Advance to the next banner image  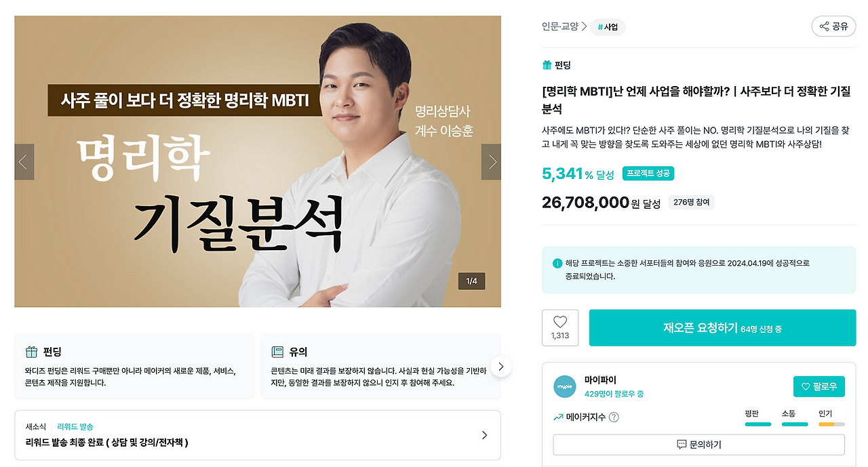click(x=492, y=162)
